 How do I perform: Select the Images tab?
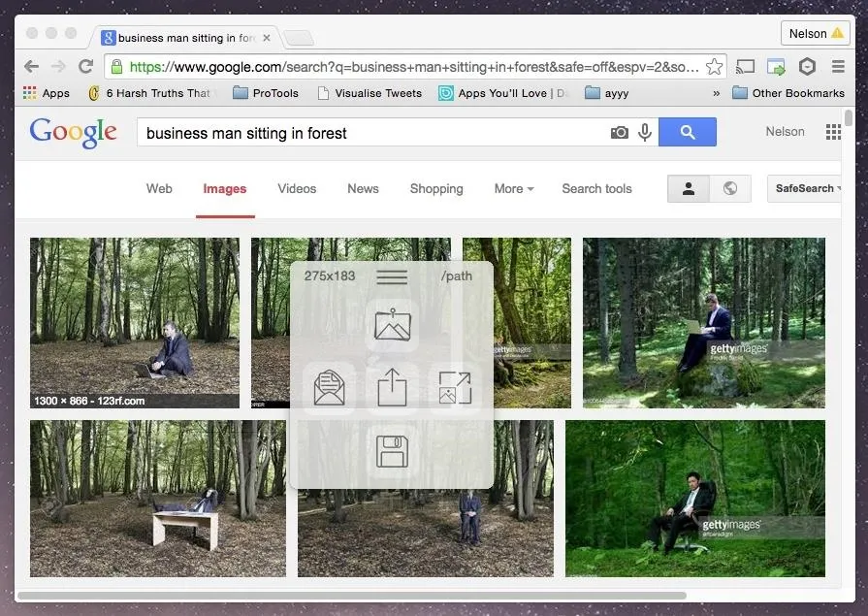point(225,189)
